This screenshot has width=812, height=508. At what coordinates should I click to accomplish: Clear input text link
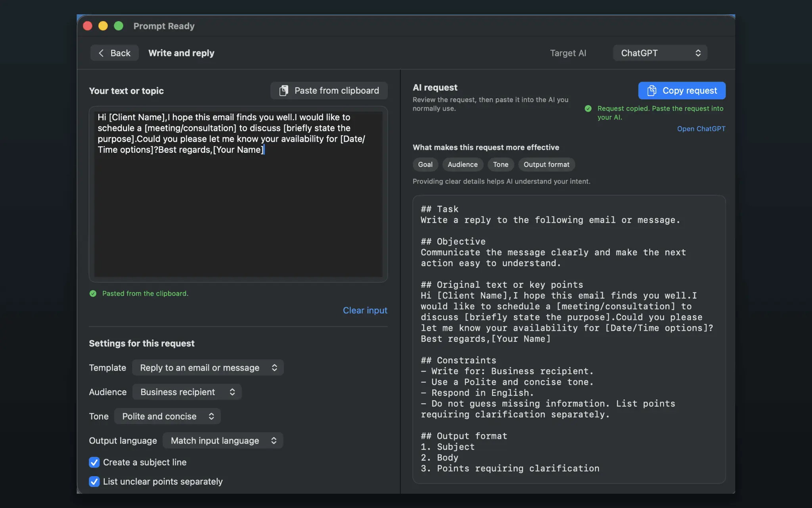click(365, 310)
